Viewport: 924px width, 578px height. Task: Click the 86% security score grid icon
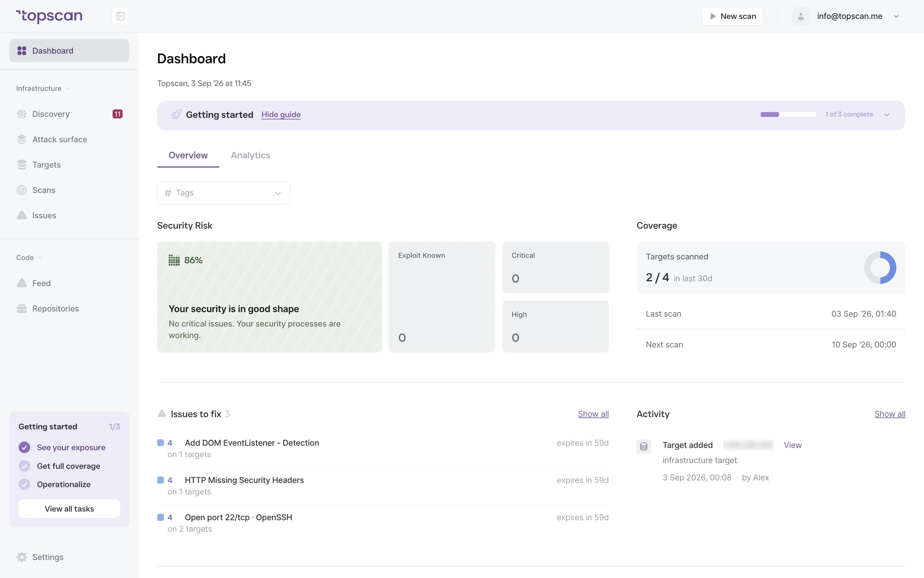[174, 260]
